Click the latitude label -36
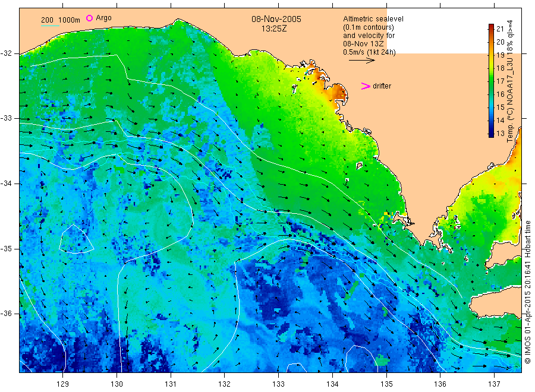 pyautogui.click(x=6, y=313)
